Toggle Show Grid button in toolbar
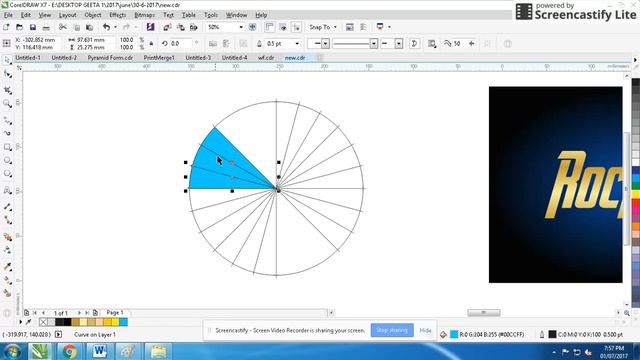The height and width of the screenshot is (360, 640). [283, 27]
